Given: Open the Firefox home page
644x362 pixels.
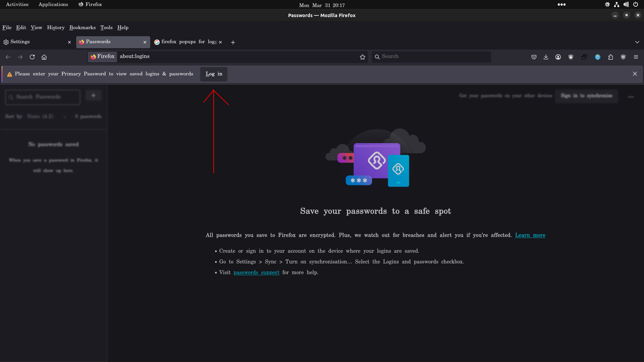Looking at the screenshot, I should (44, 57).
